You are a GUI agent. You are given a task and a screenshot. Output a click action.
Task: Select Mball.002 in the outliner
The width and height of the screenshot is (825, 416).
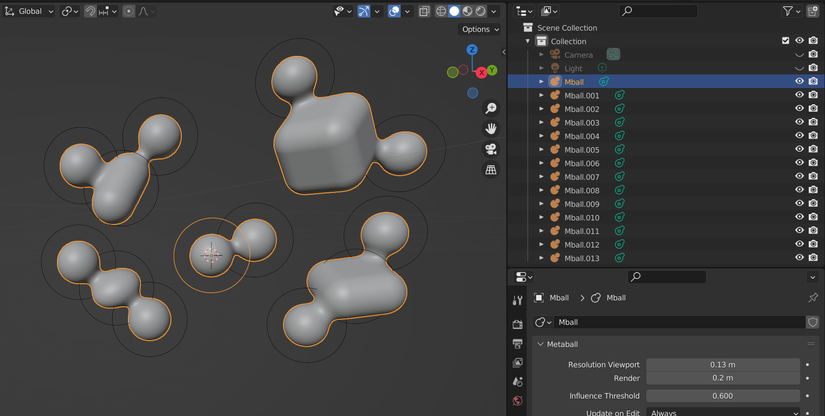581,109
